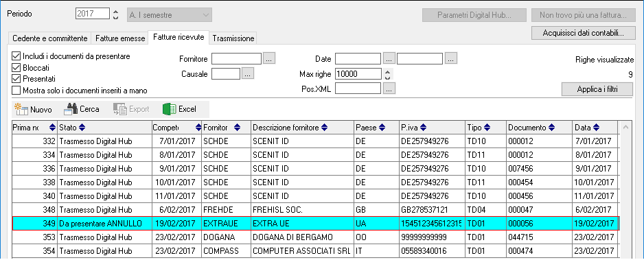644x260 pixels.
Task: Sort by Prima nota column arrows
Action: [x=52, y=128]
